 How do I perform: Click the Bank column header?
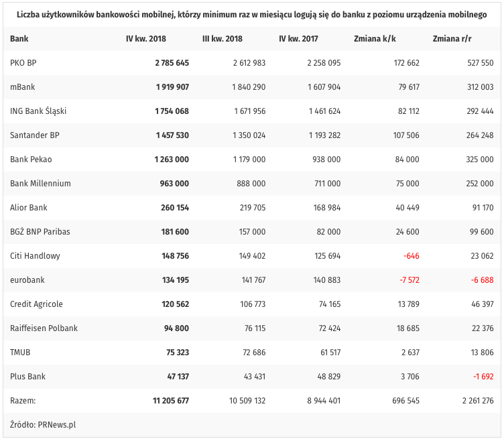pyautogui.click(x=19, y=38)
